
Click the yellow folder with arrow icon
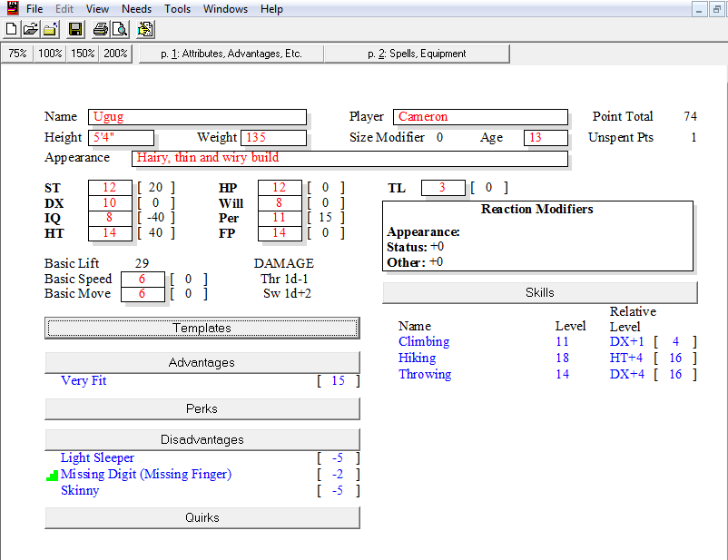click(50, 29)
